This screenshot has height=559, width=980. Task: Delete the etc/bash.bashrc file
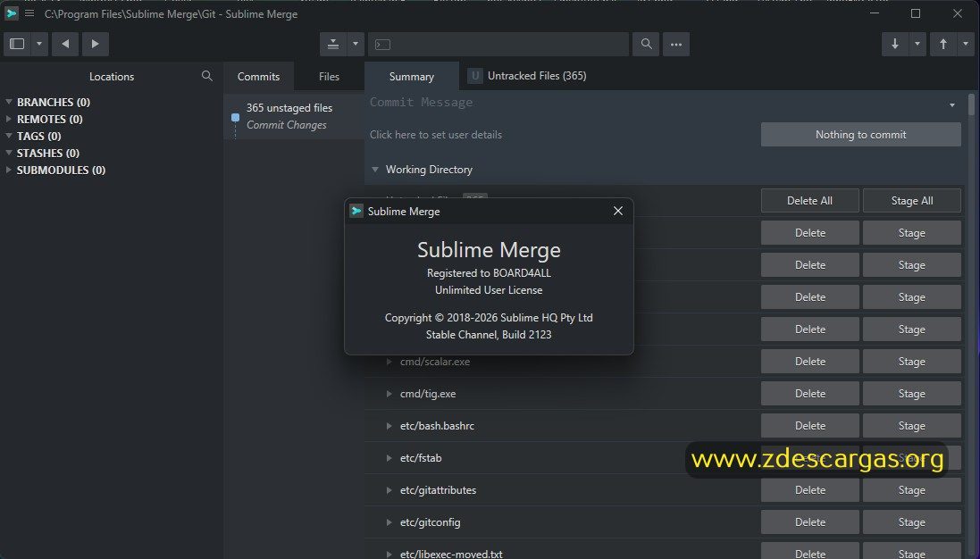(809, 425)
